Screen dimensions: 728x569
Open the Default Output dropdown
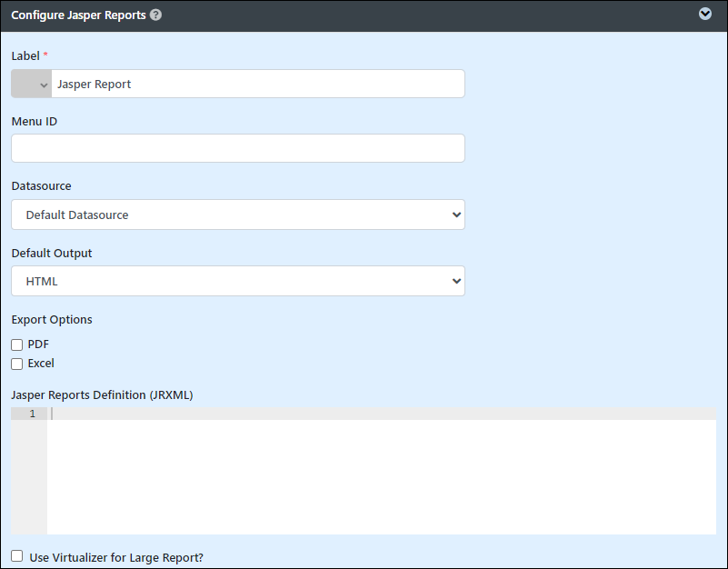coord(238,281)
